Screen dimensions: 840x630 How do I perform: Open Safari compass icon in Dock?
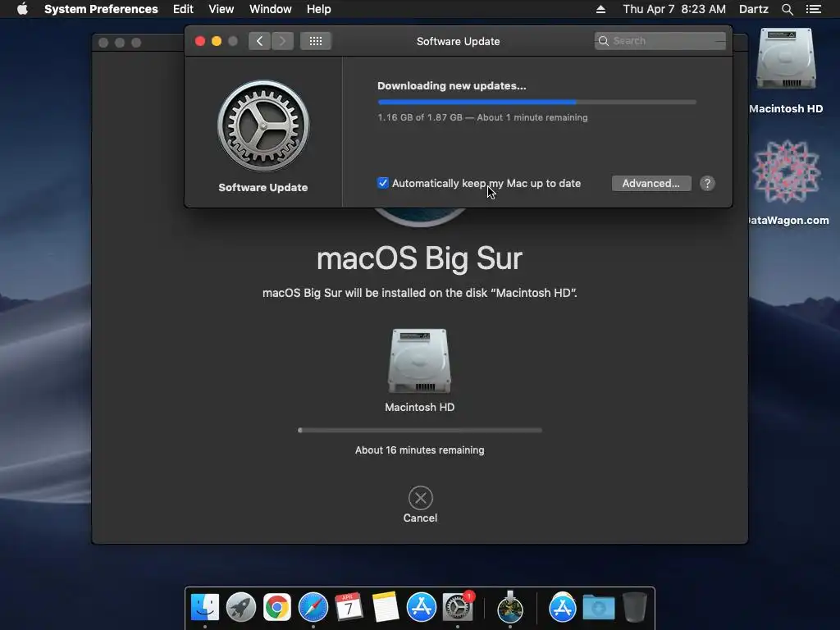pos(313,608)
